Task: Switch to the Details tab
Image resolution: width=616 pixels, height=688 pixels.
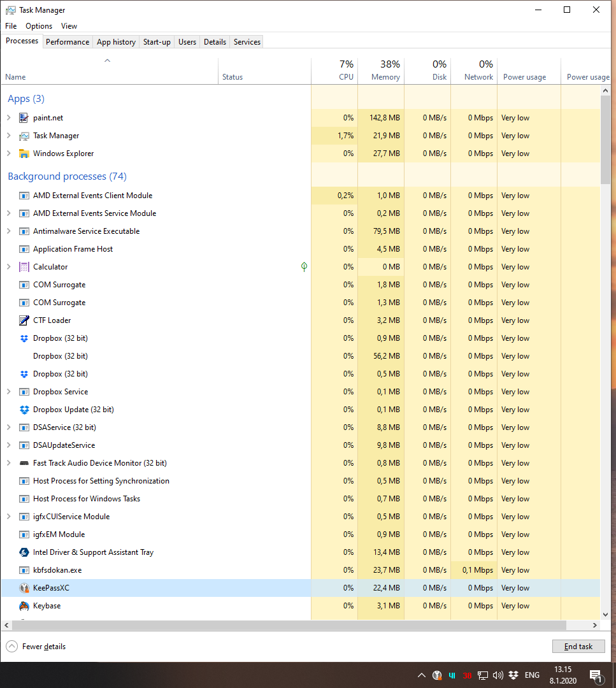Action: pos(215,41)
